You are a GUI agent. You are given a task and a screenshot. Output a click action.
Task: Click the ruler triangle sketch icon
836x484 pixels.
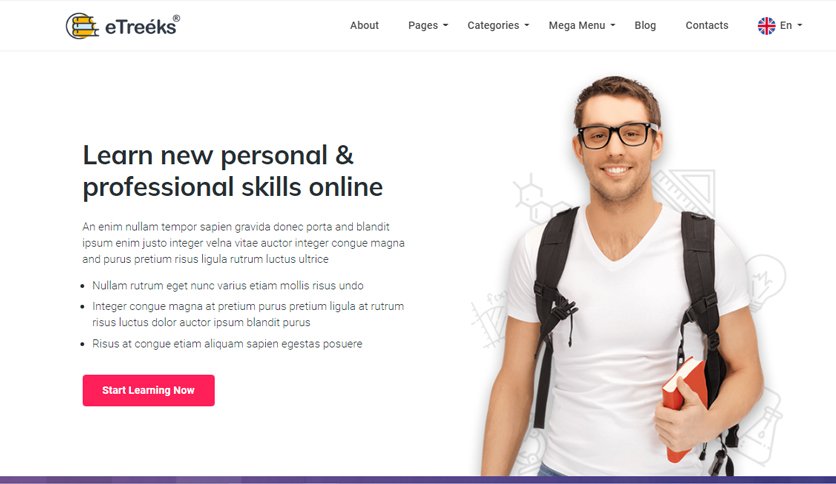tap(685, 192)
